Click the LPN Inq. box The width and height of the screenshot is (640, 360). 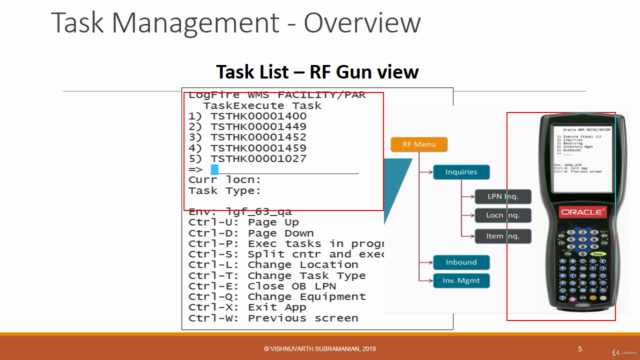click(503, 196)
